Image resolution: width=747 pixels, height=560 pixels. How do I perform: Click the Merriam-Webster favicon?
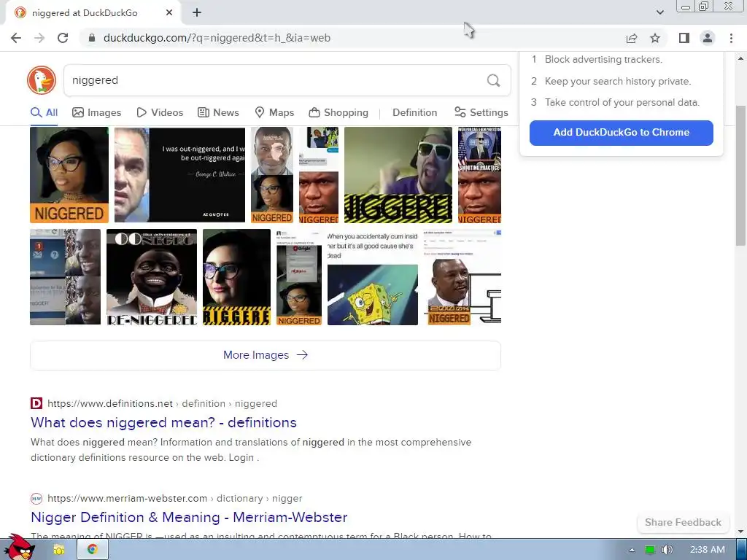pos(36,499)
